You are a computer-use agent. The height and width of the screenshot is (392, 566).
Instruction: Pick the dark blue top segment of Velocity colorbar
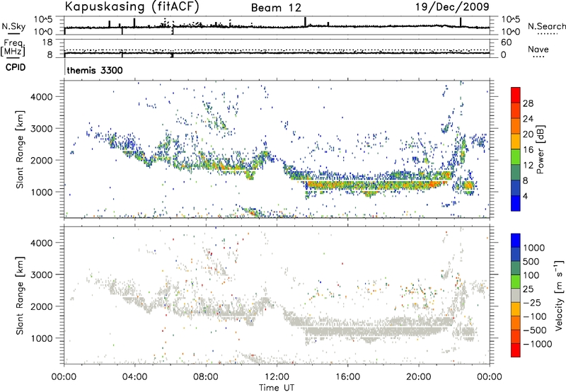516,241
